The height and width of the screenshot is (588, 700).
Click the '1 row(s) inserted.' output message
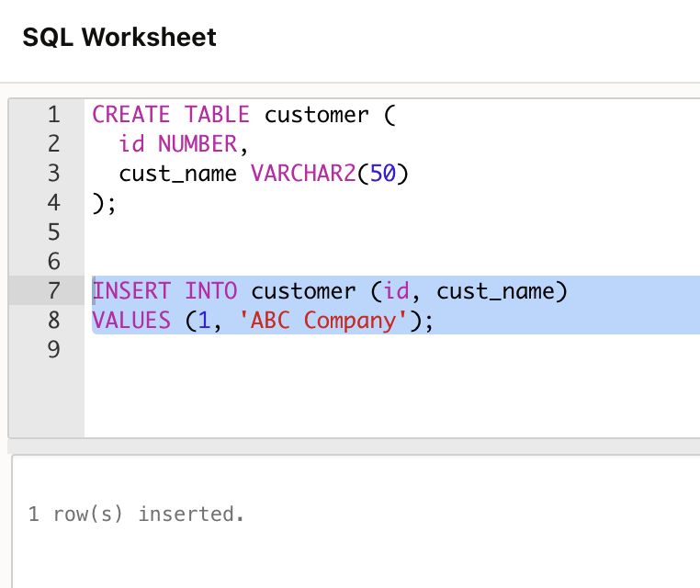(137, 514)
